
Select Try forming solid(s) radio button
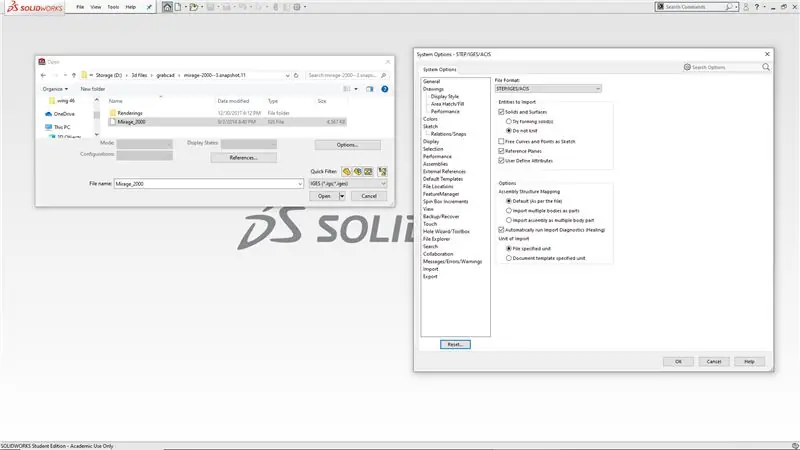click(509, 121)
